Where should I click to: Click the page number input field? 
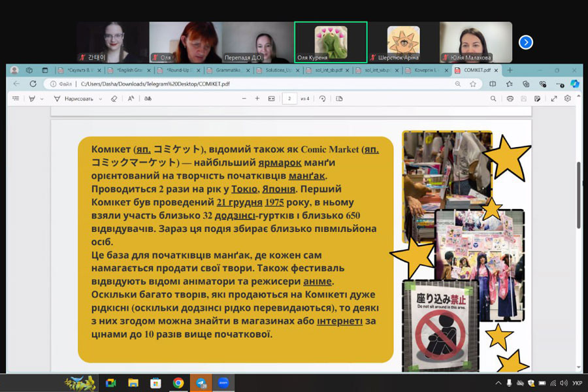[x=289, y=99]
